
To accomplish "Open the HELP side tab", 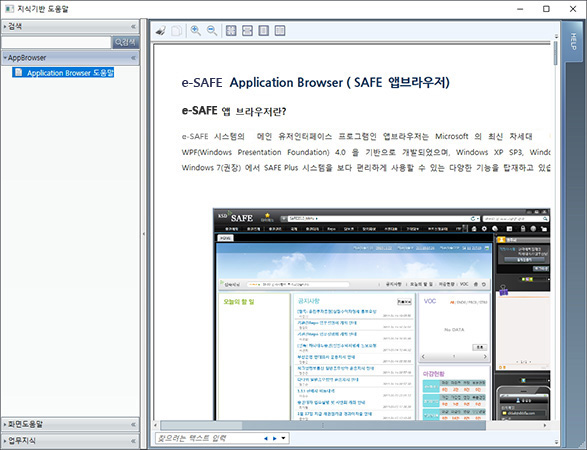I will click(573, 41).
